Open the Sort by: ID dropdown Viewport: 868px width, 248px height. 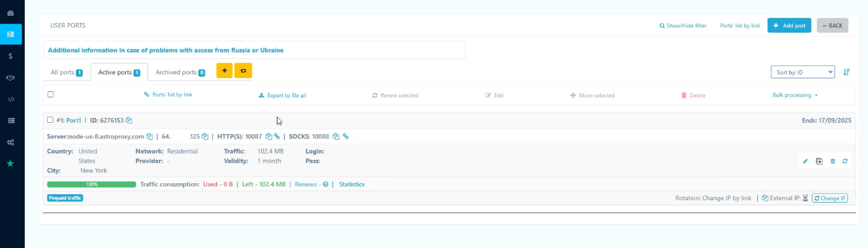tap(802, 72)
